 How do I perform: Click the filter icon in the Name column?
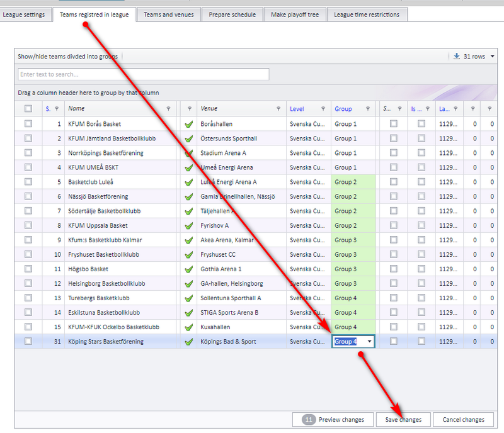coord(168,109)
